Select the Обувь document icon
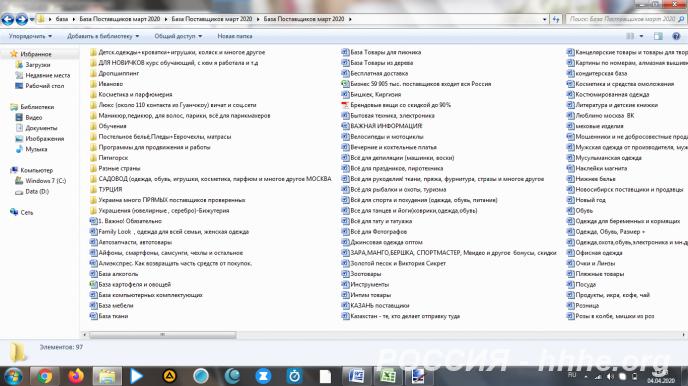Image resolution: width=688 pixels, height=386 pixels. (570, 211)
